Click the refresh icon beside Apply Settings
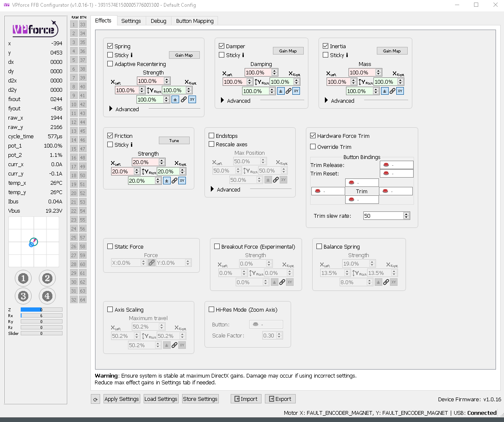Viewport: 504px width, 422px height. pyautogui.click(x=95, y=399)
